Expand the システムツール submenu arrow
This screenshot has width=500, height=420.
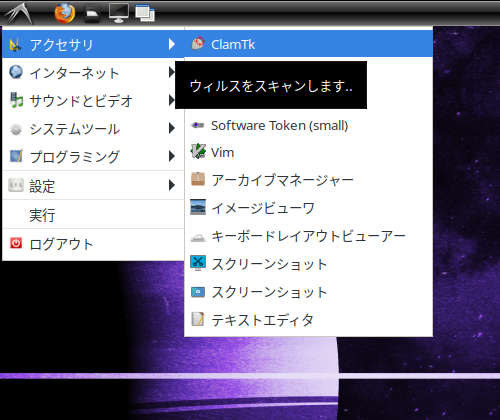click(x=172, y=128)
